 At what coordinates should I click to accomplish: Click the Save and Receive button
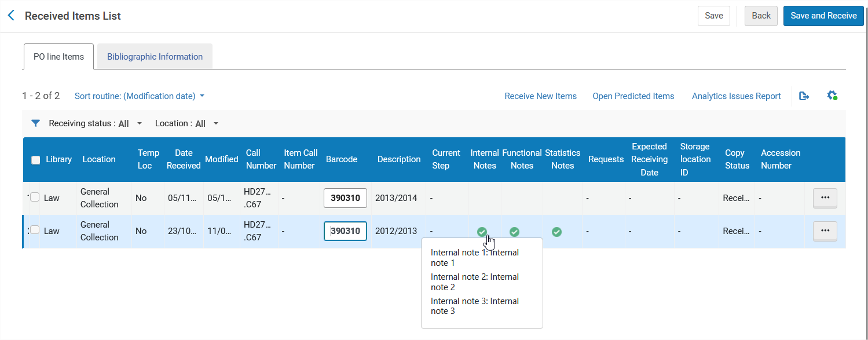coord(823,16)
